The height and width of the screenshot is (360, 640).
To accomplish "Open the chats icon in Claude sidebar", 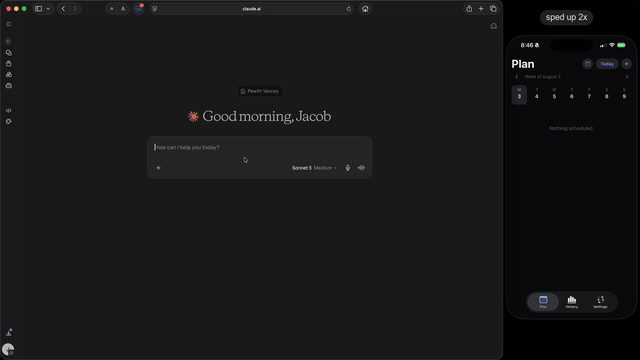I will tap(9, 53).
